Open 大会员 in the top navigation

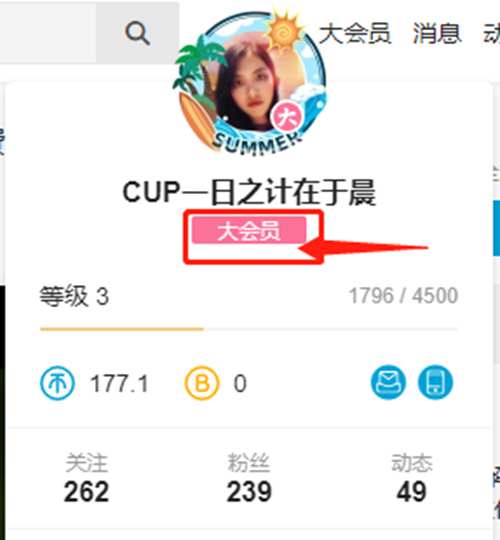pos(355,33)
